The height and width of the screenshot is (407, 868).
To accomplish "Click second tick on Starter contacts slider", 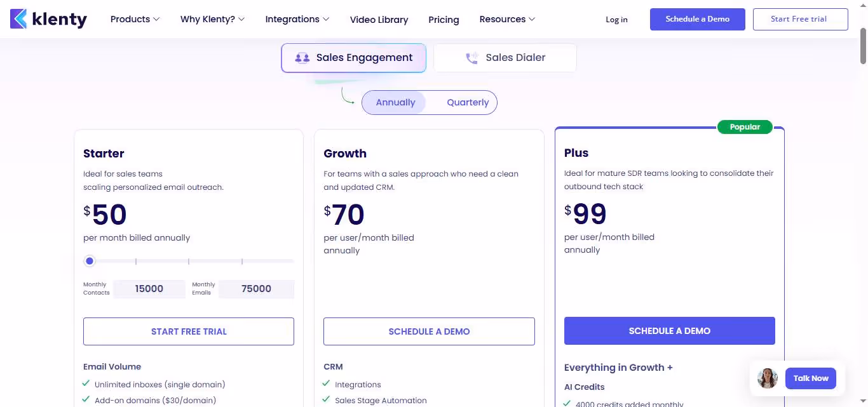I will [x=189, y=261].
